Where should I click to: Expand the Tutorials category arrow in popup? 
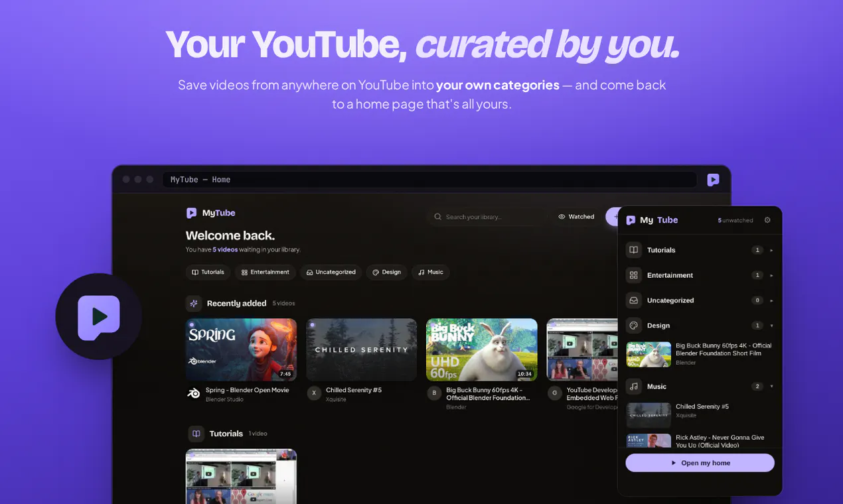pyautogui.click(x=771, y=250)
